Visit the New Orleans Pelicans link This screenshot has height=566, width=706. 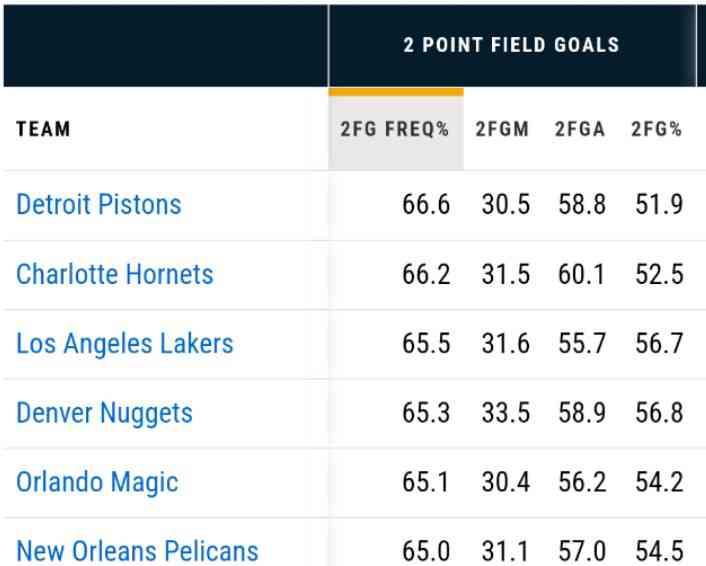click(x=138, y=550)
